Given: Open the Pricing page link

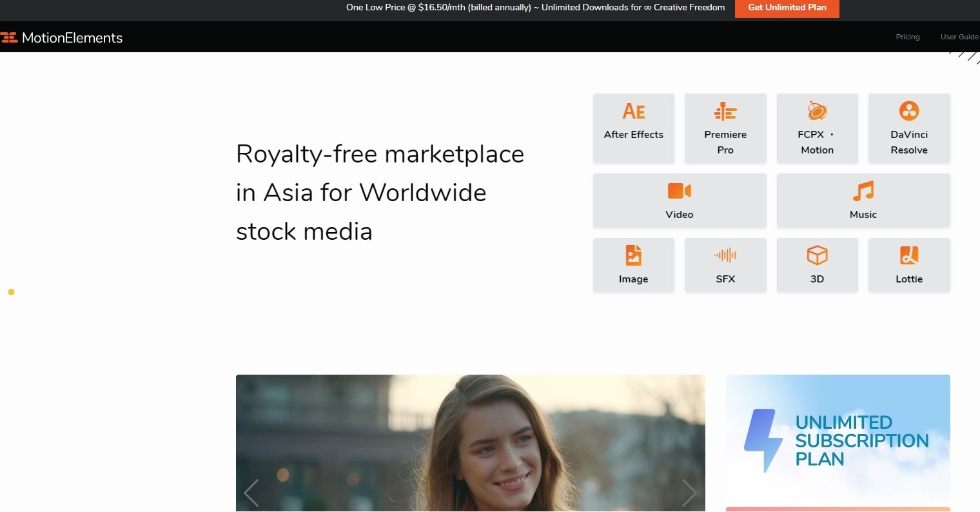Looking at the screenshot, I should [x=908, y=37].
